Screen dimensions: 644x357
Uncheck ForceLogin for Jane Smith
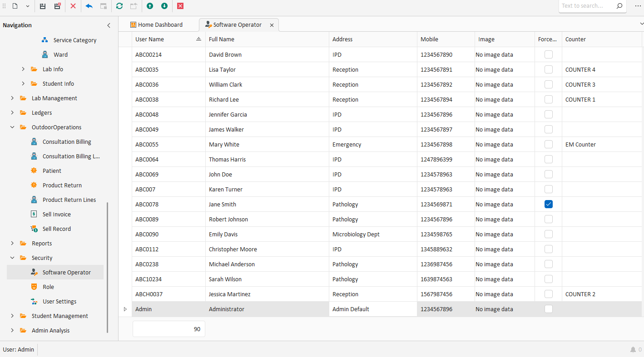[x=548, y=204]
